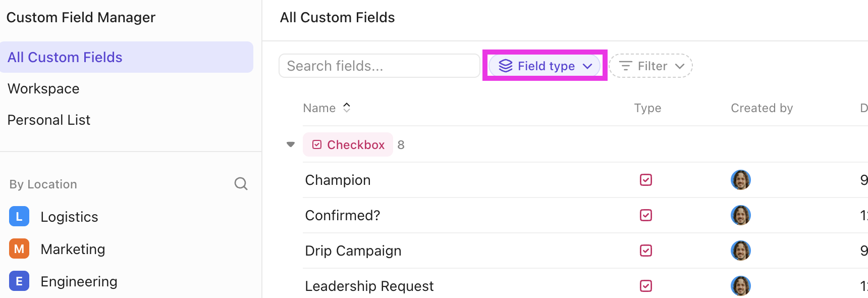The image size is (868, 298).
Task: Toggle the checkbox type icon beside Champion
Action: (646, 180)
